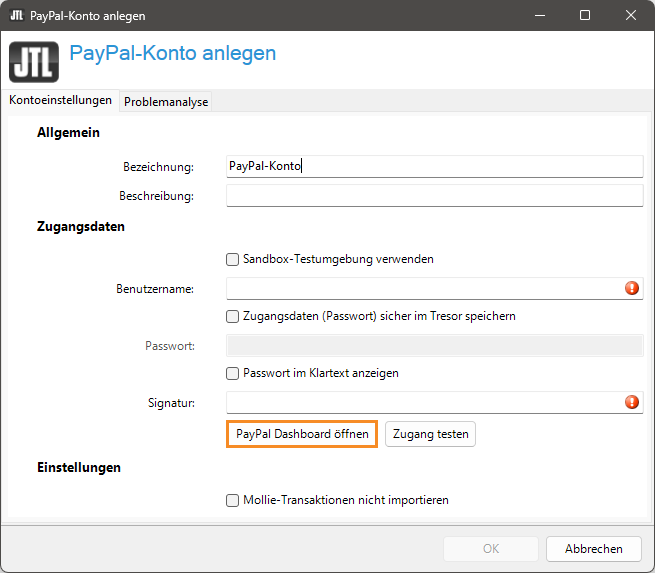Click the error icon in Benutzername field
This screenshot has width=655, height=573.
(x=632, y=288)
